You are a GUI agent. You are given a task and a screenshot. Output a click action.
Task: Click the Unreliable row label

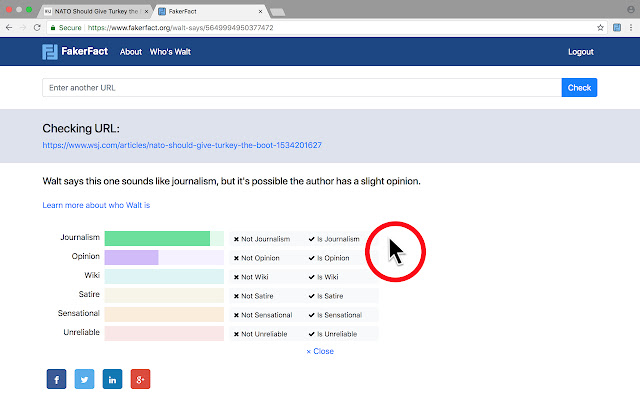(x=82, y=332)
